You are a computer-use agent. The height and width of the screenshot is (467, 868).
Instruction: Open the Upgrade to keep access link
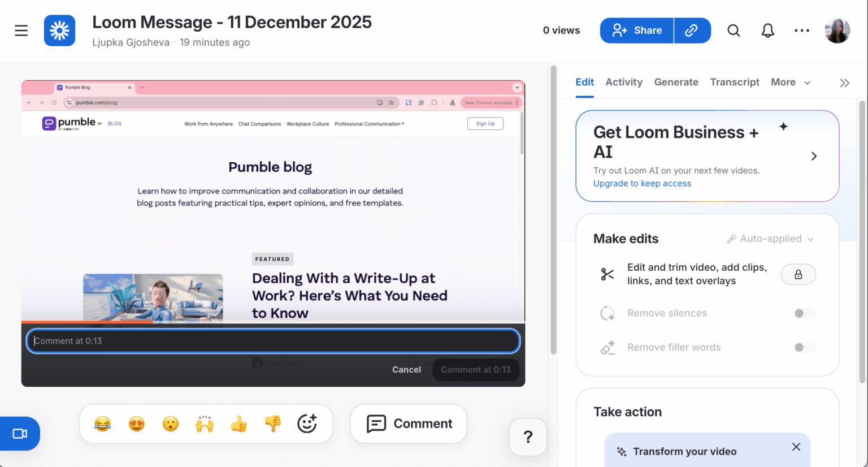point(642,183)
